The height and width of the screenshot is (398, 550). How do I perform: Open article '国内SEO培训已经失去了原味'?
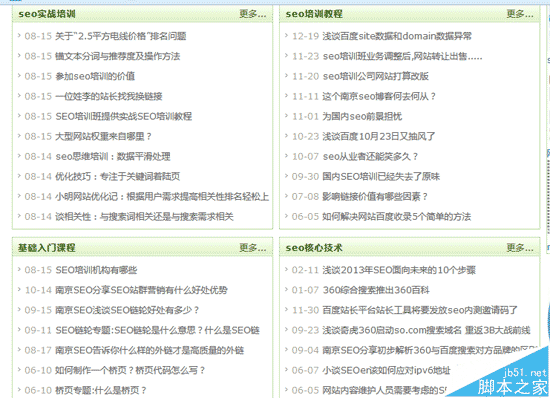(x=381, y=176)
